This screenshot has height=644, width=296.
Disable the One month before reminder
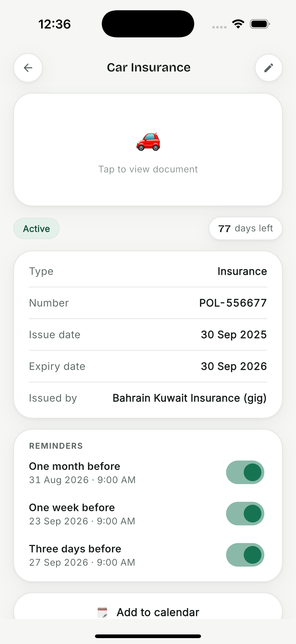(x=245, y=472)
